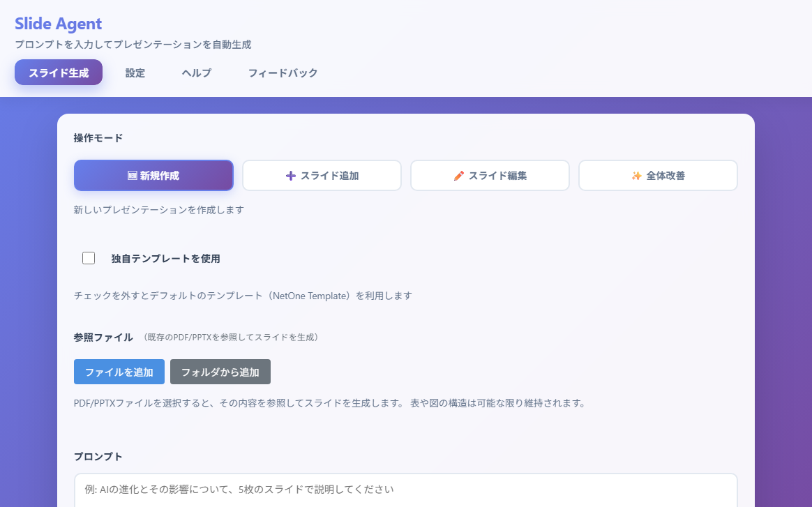Image resolution: width=812 pixels, height=507 pixels.
Task: Switch to the 設定 tab
Action: [x=135, y=73]
